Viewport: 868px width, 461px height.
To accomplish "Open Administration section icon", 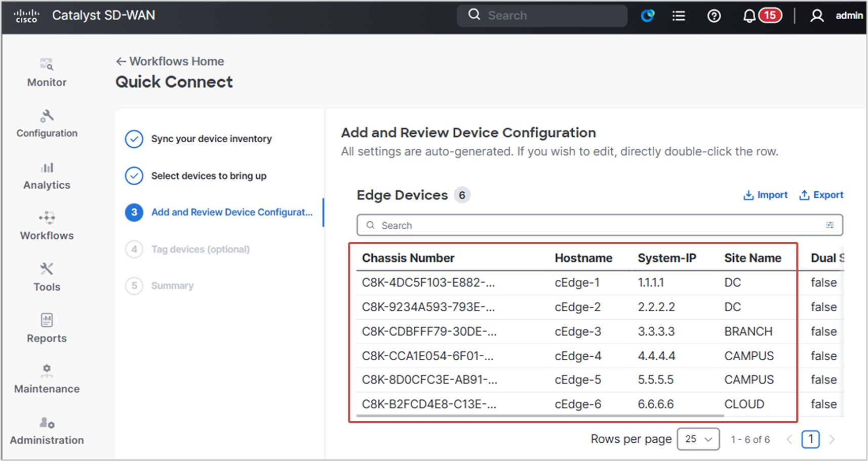I will click(x=47, y=423).
